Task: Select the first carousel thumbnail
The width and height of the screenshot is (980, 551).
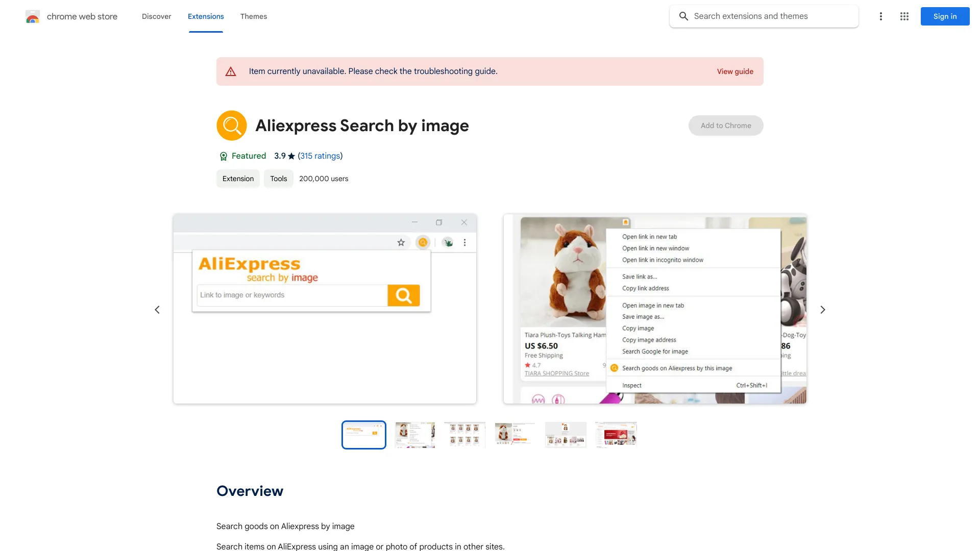Action: click(364, 435)
